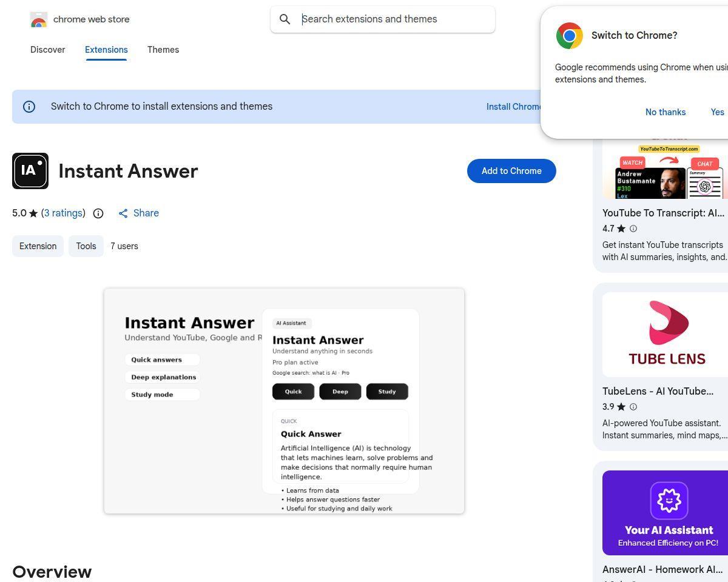The image size is (728, 582).
Task: Click info icon next to 3.9 rating
Action: (633, 407)
